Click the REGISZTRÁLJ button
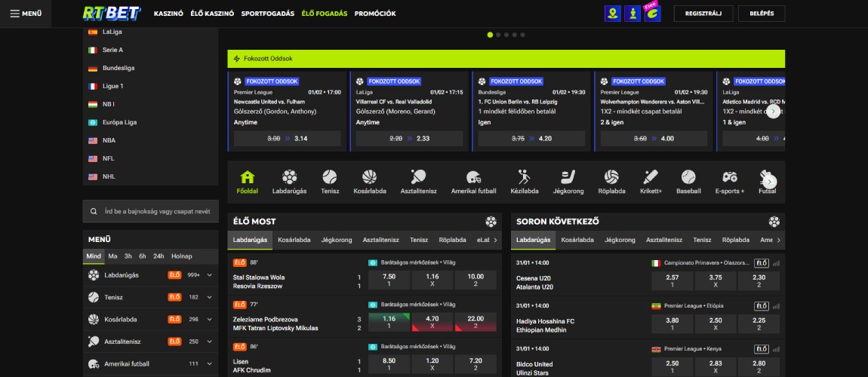868x377 pixels. (x=703, y=14)
